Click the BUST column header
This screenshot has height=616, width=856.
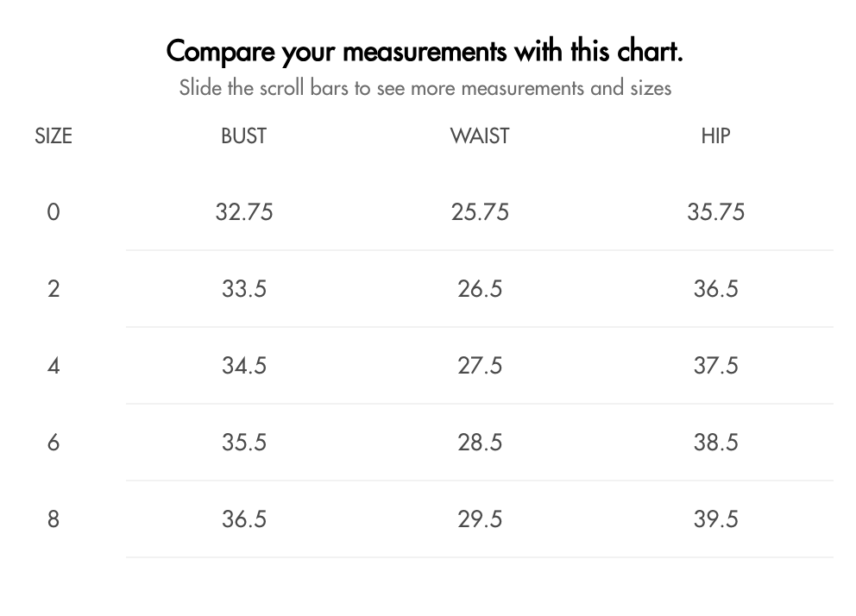[x=243, y=136]
